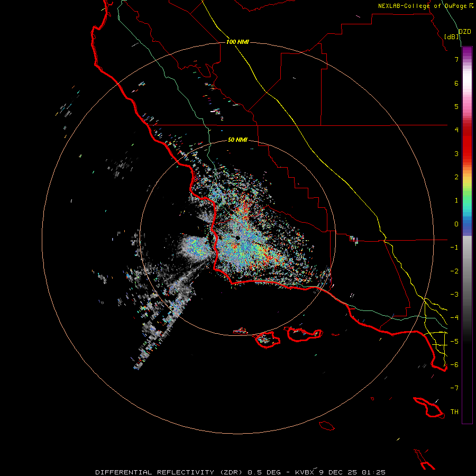The width and height of the screenshot is (476, 476).
Task: Click the "6" tick label on the scale
Action: pyautogui.click(x=456, y=83)
